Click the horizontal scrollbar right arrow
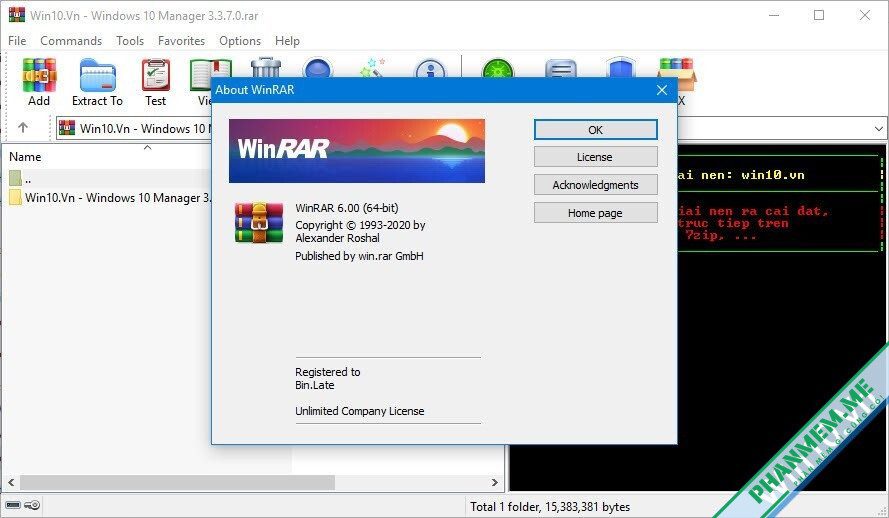 pos(495,482)
